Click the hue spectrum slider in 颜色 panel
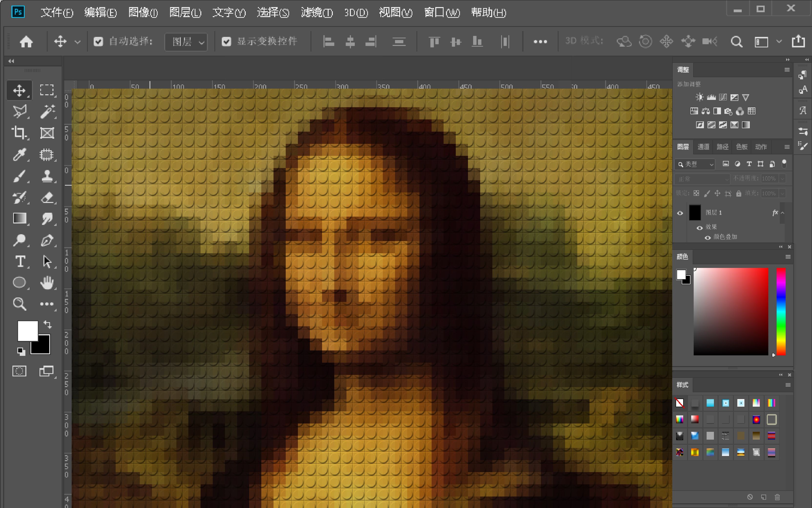Viewport: 812px width, 508px height. [x=781, y=311]
